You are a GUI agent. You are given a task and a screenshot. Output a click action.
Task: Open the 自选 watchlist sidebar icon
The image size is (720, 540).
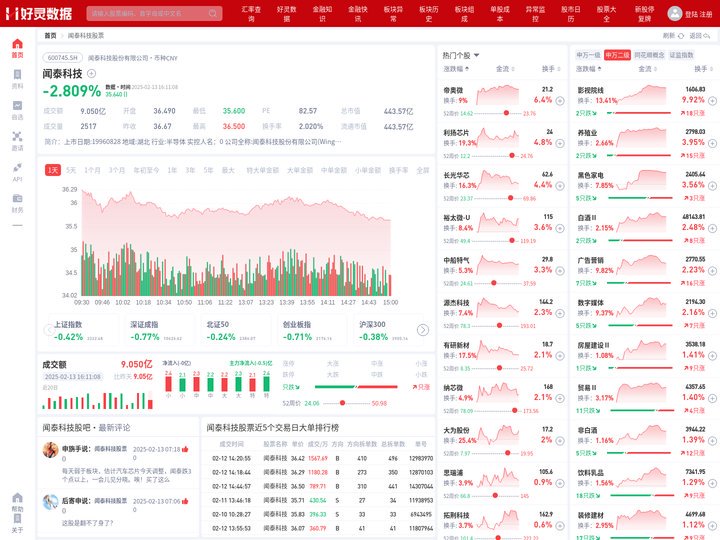coord(17,106)
